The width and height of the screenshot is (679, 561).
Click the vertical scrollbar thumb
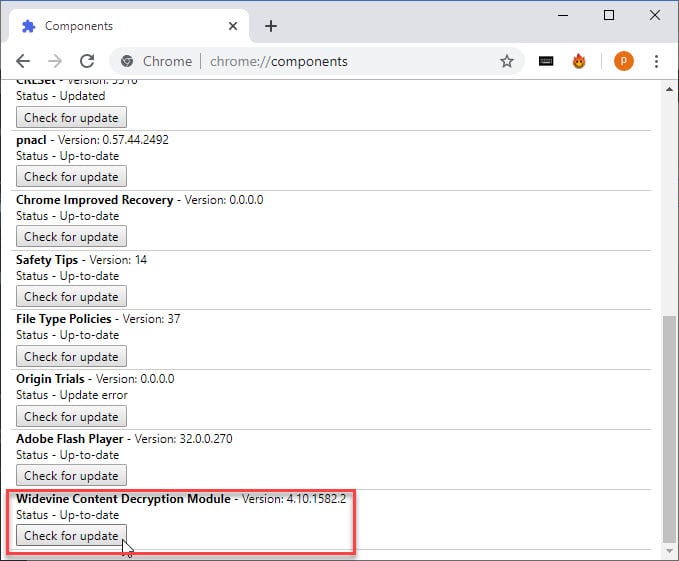click(x=669, y=429)
